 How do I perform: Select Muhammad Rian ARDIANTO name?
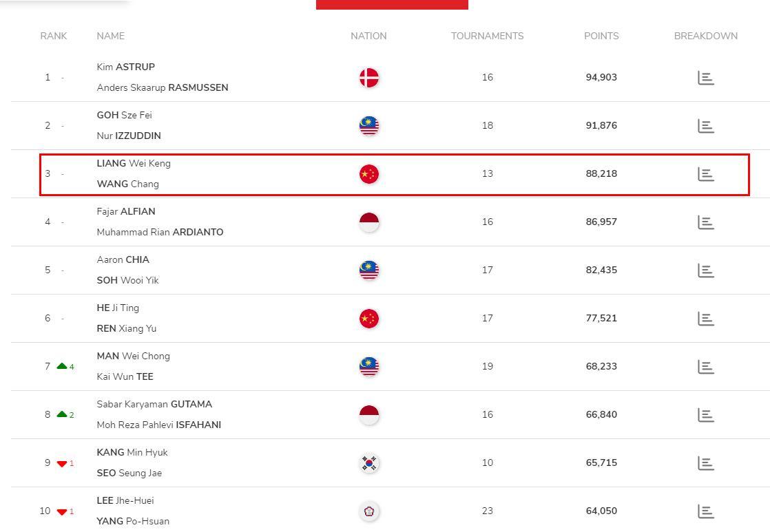160,232
